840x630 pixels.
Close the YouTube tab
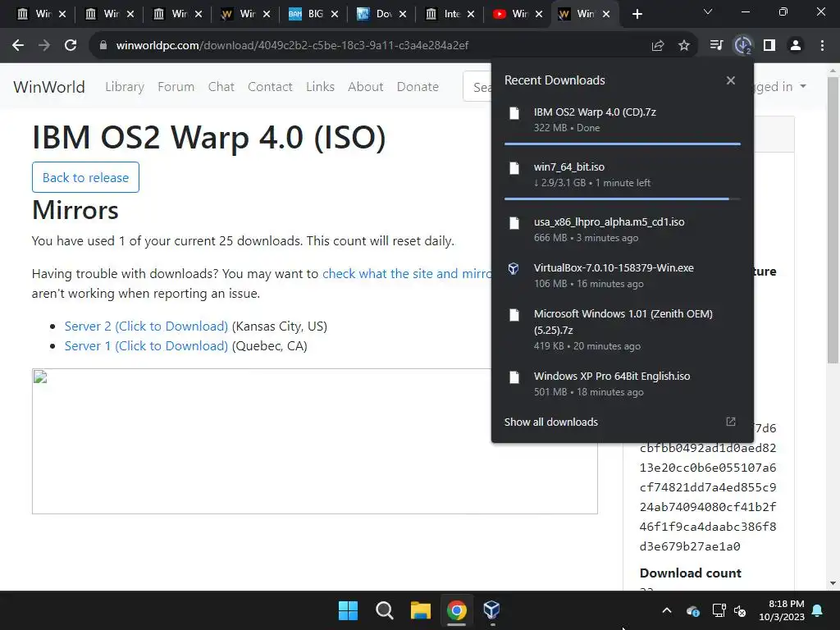pyautogui.click(x=539, y=14)
